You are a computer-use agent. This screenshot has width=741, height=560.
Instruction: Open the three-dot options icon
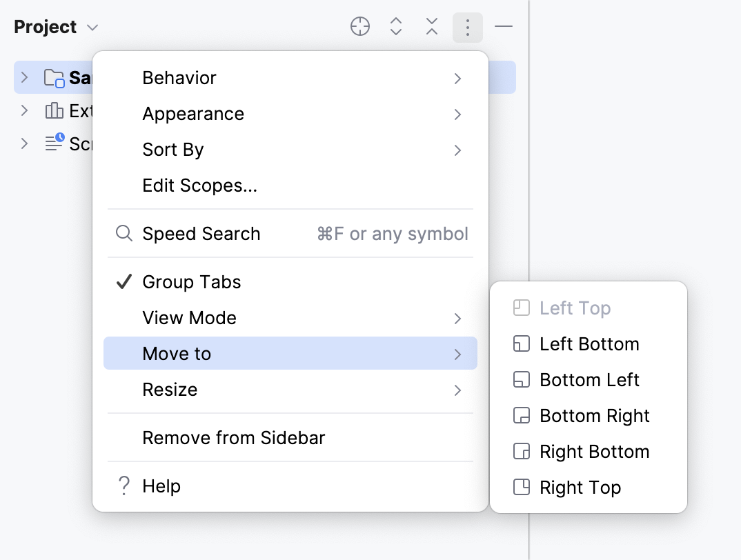coord(467,26)
